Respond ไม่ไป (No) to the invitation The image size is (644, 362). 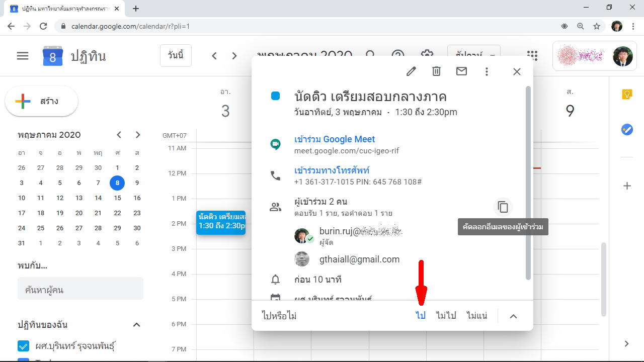[446, 316]
